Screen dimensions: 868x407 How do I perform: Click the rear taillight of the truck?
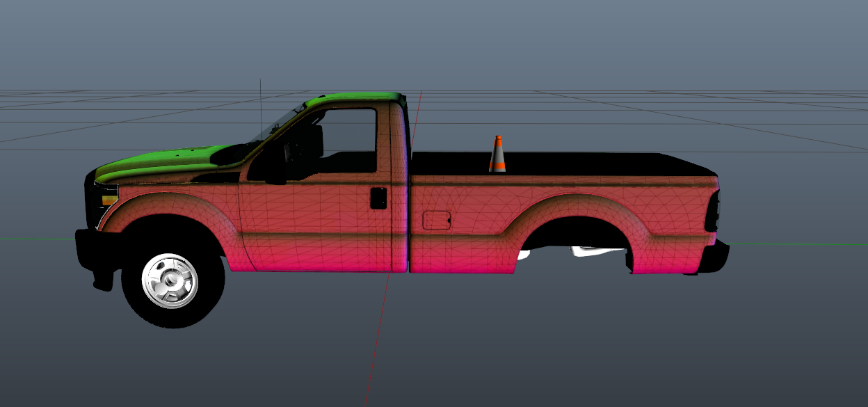712,212
